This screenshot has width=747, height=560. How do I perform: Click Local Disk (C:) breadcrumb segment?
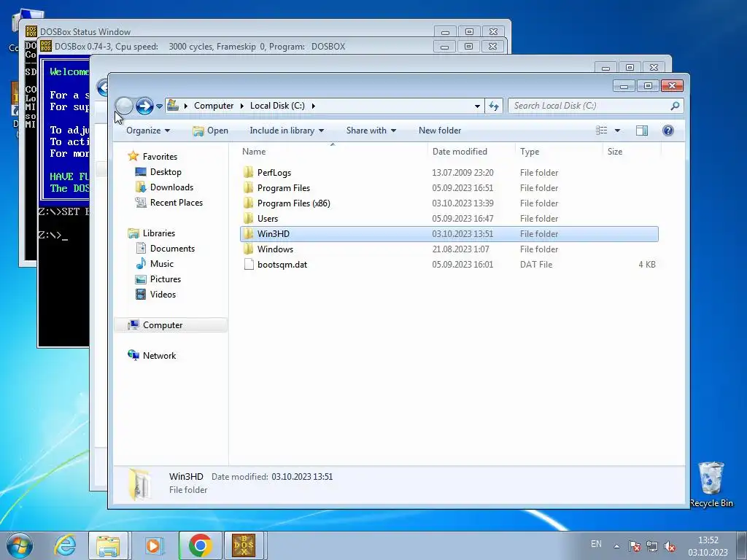click(x=277, y=106)
